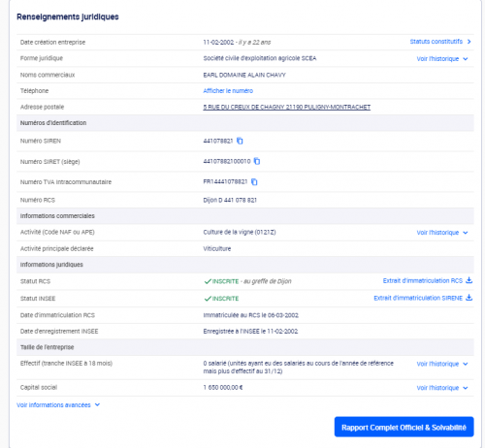Viewport: 485px width, 448px height.
Task: Download SIRENE registration extract icon
Action: [469, 298]
